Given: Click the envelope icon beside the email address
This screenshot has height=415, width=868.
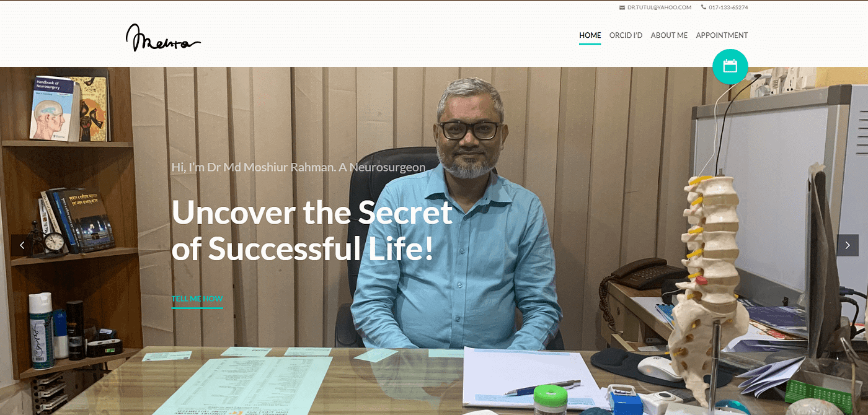Looking at the screenshot, I should (622, 7).
